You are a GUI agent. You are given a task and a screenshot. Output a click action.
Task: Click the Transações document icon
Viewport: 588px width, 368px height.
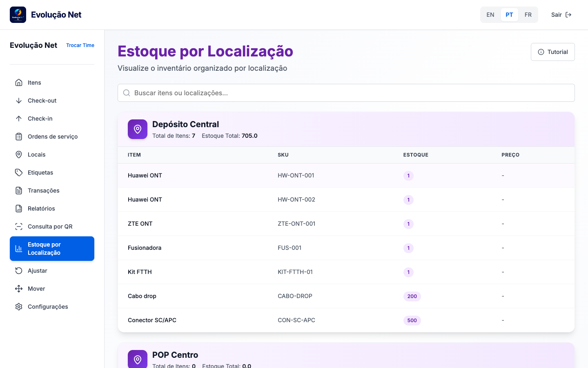(19, 191)
